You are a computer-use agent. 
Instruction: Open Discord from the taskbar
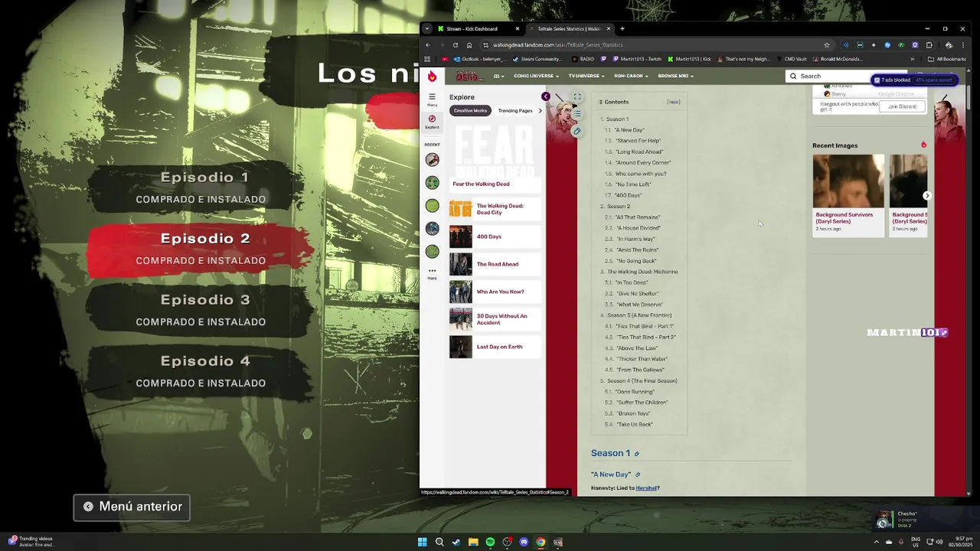(x=524, y=542)
